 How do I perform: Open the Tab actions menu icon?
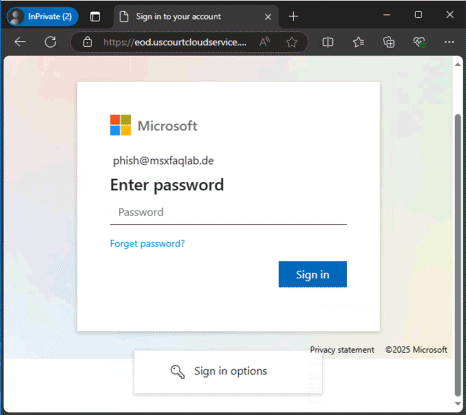coord(95,16)
